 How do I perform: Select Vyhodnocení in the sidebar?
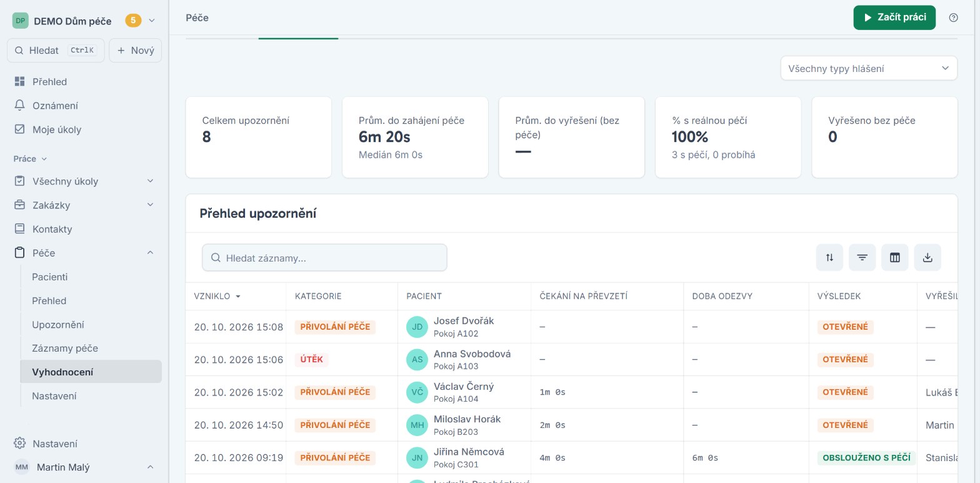click(91, 372)
